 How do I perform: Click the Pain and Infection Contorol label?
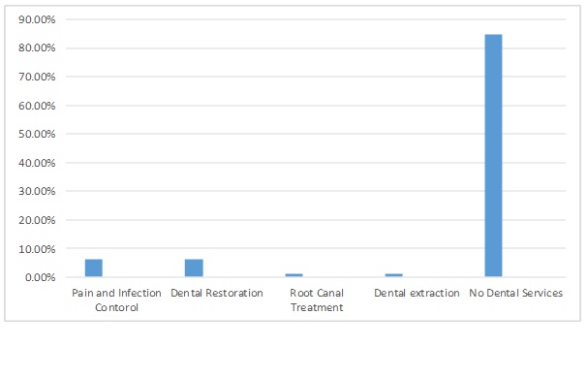pyautogui.click(x=116, y=299)
